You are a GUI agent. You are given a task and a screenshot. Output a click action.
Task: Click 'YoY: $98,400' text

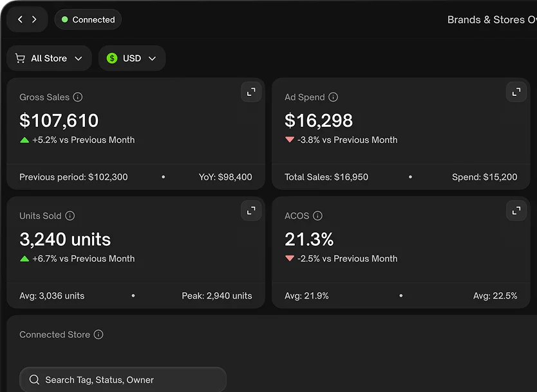pos(225,177)
